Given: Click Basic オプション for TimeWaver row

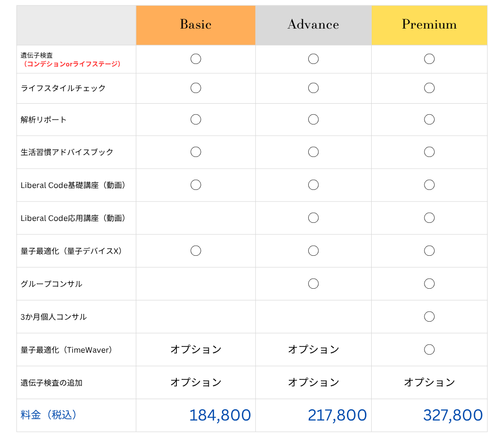Looking at the screenshot, I should (196, 349).
